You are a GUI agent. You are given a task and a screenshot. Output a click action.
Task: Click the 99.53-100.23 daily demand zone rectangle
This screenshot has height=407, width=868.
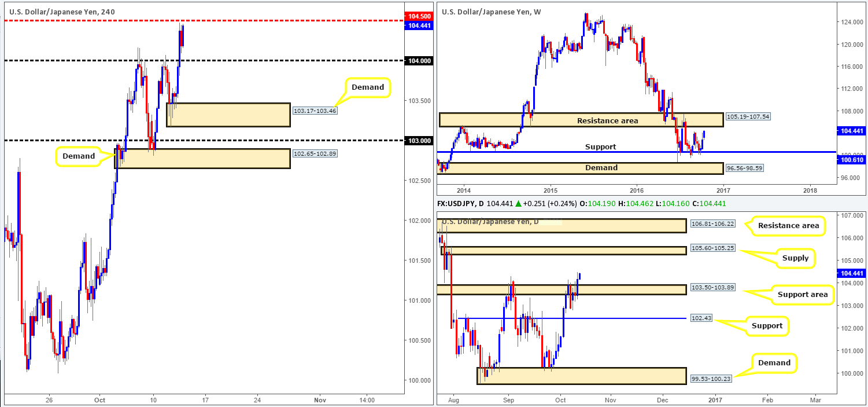tap(582, 376)
